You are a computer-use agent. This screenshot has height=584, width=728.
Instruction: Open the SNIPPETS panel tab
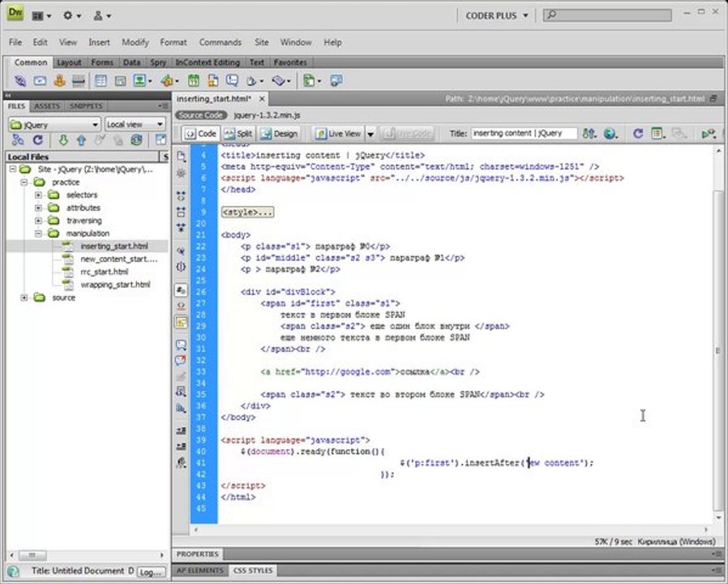coord(86,106)
